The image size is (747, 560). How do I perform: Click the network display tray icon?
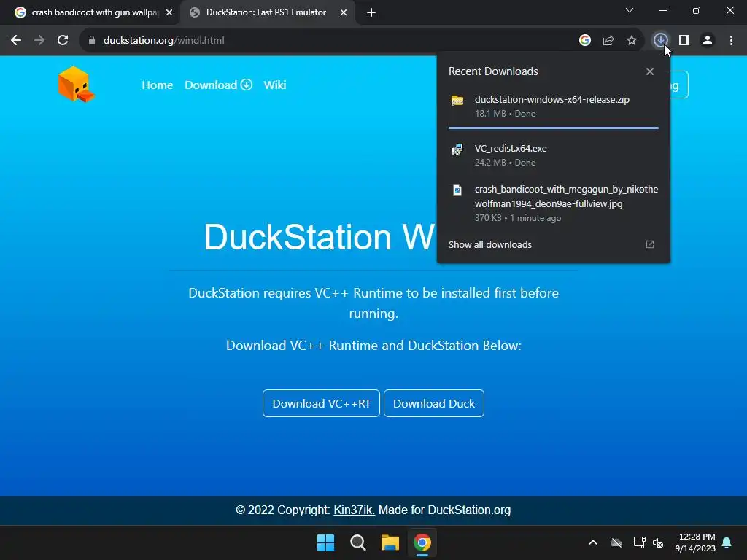click(x=639, y=542)
